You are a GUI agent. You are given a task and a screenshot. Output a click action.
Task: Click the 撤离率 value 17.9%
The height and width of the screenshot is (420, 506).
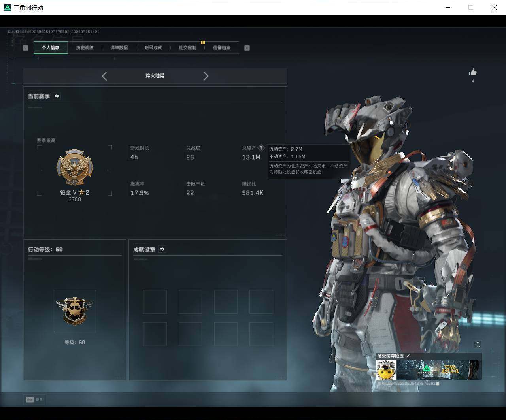tap(140, 193)
